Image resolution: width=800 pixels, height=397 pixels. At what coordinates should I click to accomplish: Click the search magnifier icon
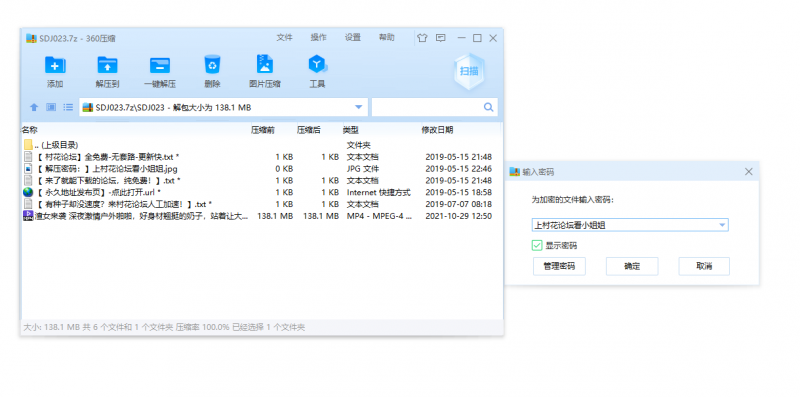pos(488,107)
